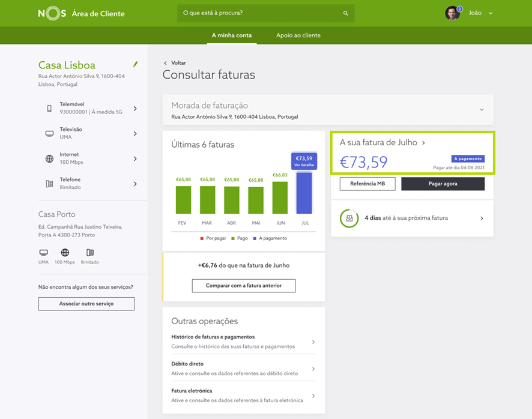Click the search magnifier icon
This screenshot has height=419, width=532.
coord(345,13)
